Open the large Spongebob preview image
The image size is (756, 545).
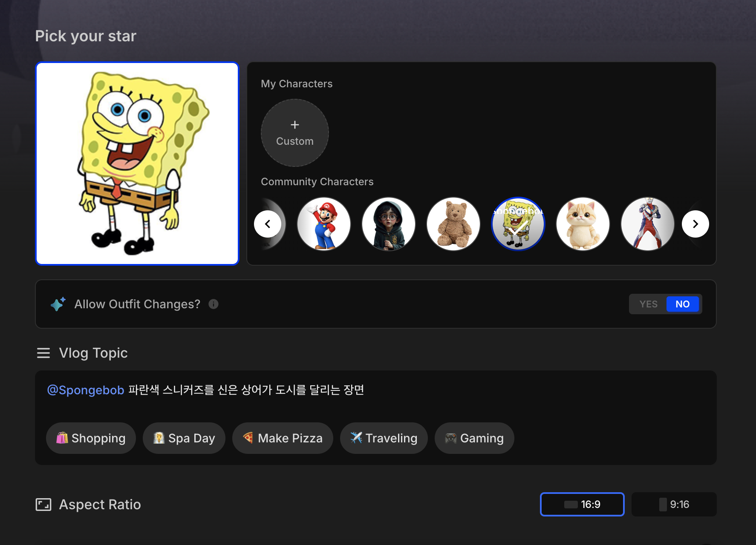click(137, 163)
